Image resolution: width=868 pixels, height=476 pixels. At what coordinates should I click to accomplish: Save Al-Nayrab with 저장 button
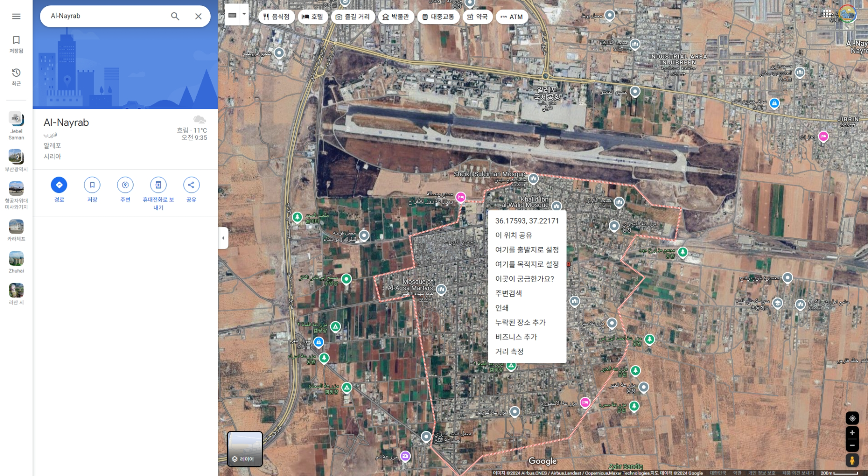point(92,189)
